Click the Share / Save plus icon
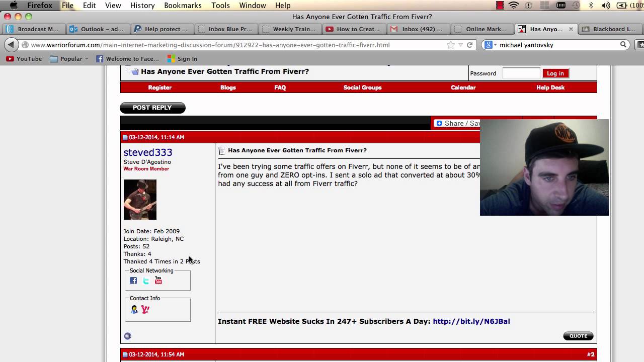The width and height of the screenshot is (644, 362). (x=439, y=123)
